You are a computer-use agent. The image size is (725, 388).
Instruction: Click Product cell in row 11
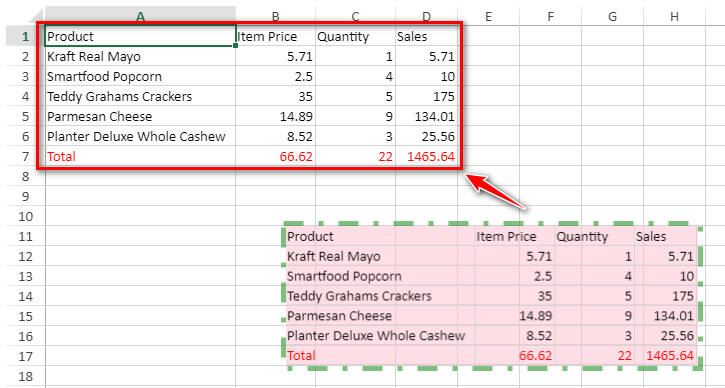(x=381, y=236)
